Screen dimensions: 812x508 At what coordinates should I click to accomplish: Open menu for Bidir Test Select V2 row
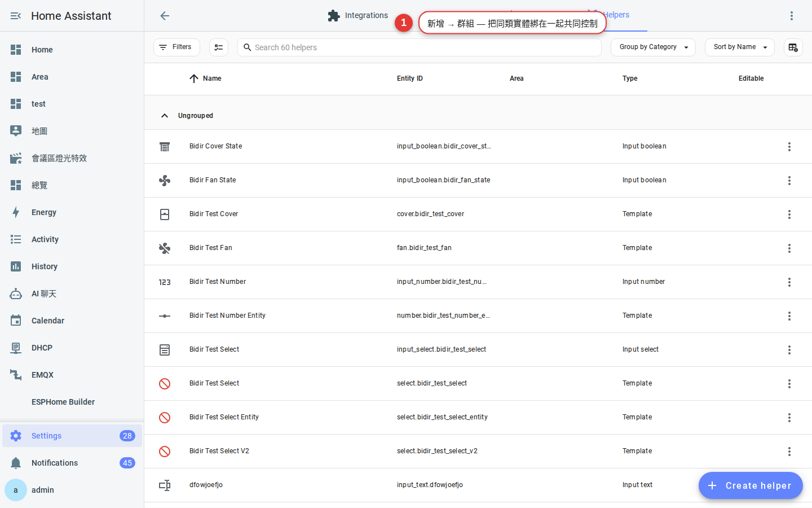tap(789, 452)
